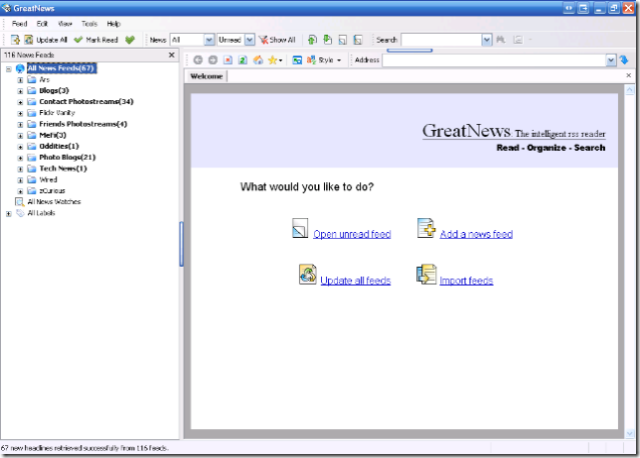The image size is (640, 458).
Task: Open the News filter All dropdown
Action: tap(209, 40)
